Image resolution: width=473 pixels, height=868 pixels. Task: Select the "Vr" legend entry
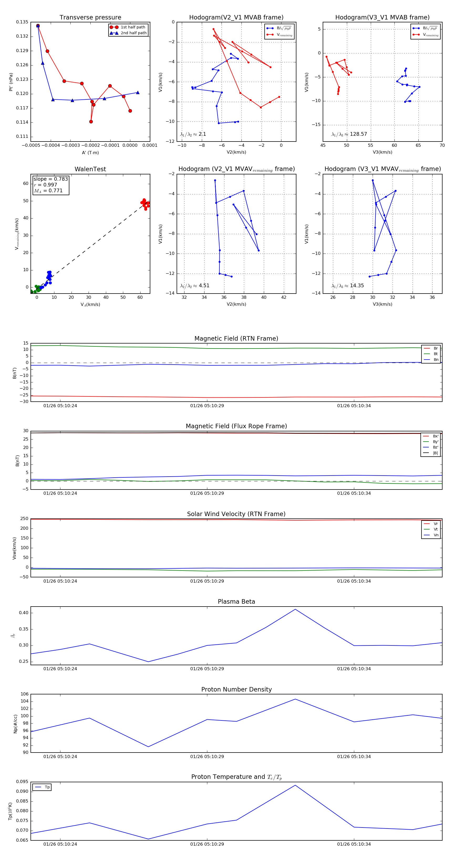point(431,524)
